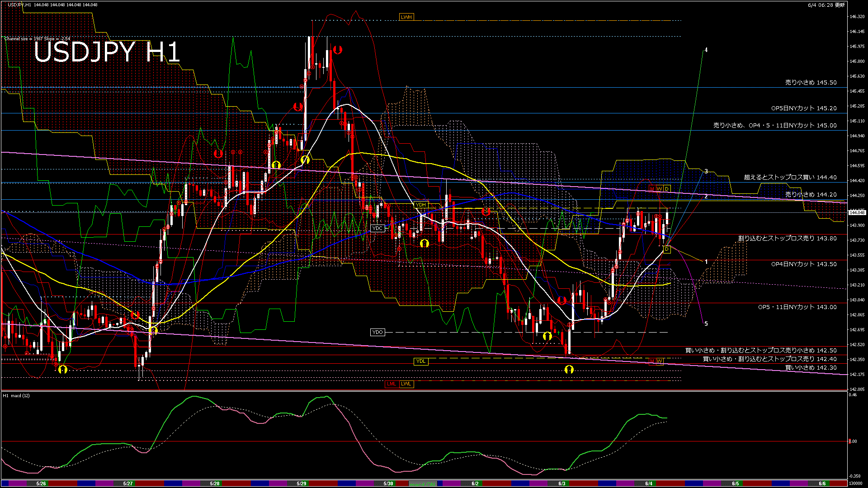Click the 売り小さめ 144.20 level note

[x=811, y=195]
